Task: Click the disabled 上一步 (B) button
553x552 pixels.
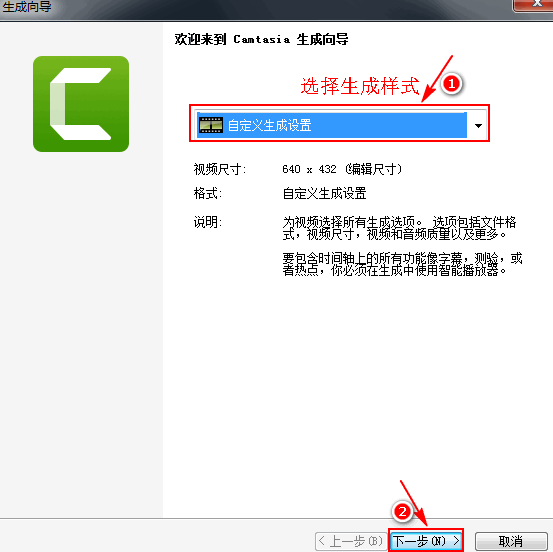Action: pyautogui.click(x=350, y=541)
